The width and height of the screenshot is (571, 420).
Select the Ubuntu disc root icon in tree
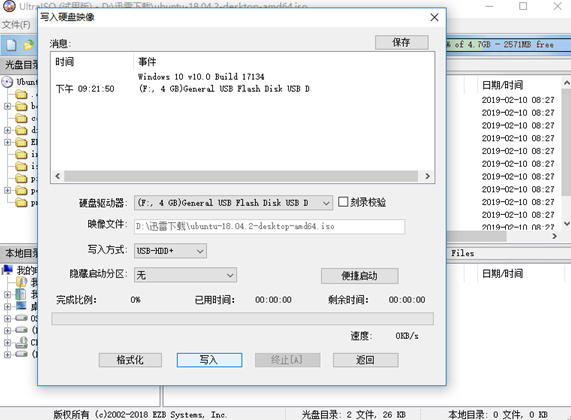pos(7,82)
